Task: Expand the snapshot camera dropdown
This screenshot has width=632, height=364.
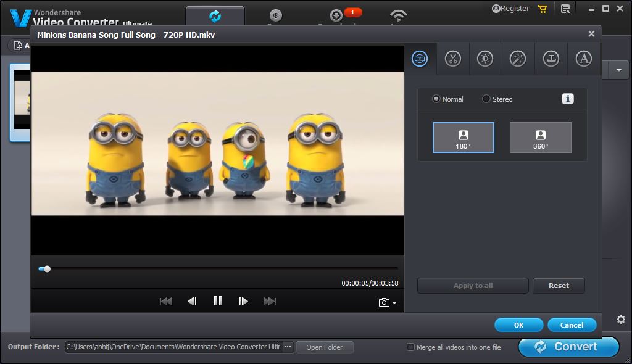Action: (x=394, y=303)
